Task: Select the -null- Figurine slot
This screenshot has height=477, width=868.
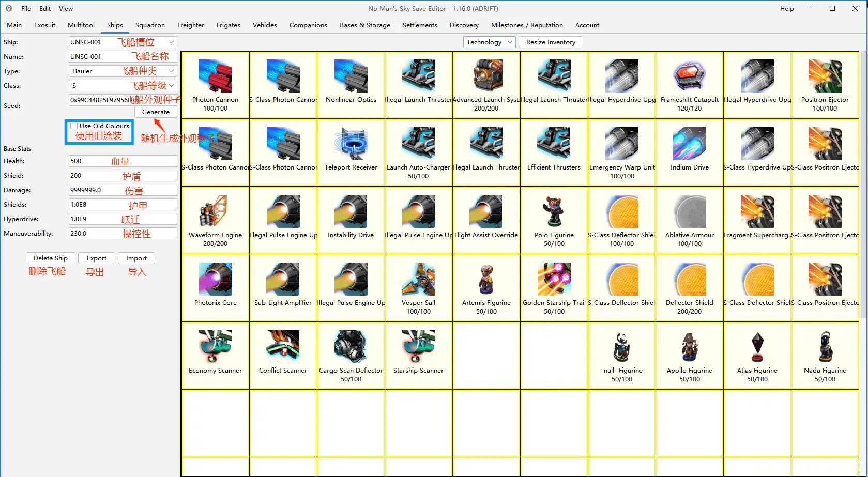Action: pos(622,356)
